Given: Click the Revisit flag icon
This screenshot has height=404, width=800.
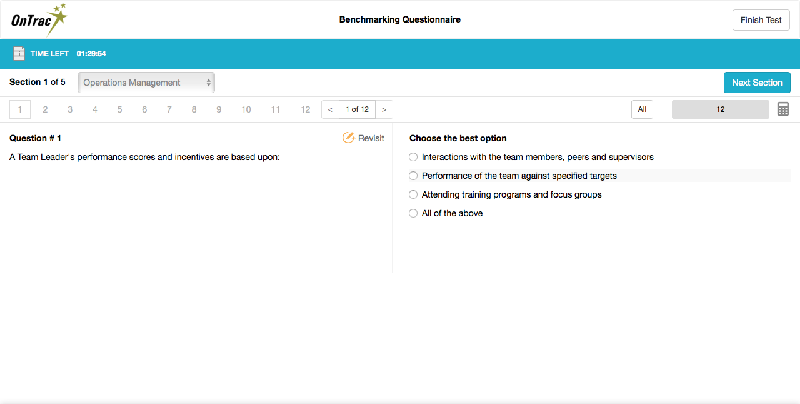Looking at the screenshot, I should pyautogui.click(x=348, y=138).
